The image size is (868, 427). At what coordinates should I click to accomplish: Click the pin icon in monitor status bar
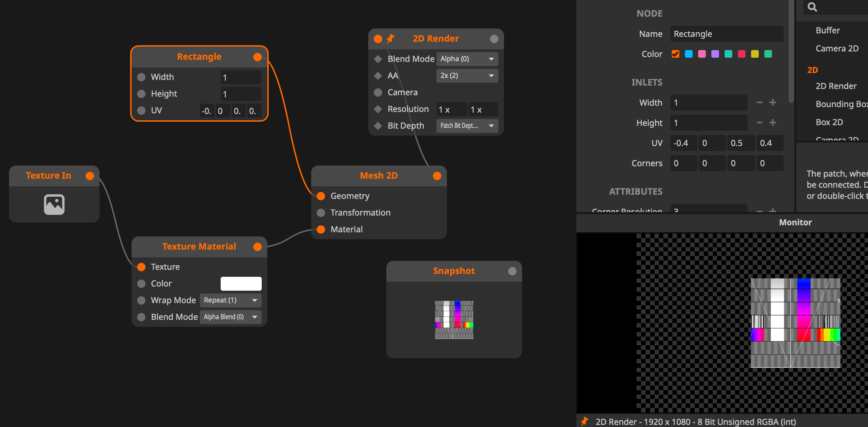585,421
